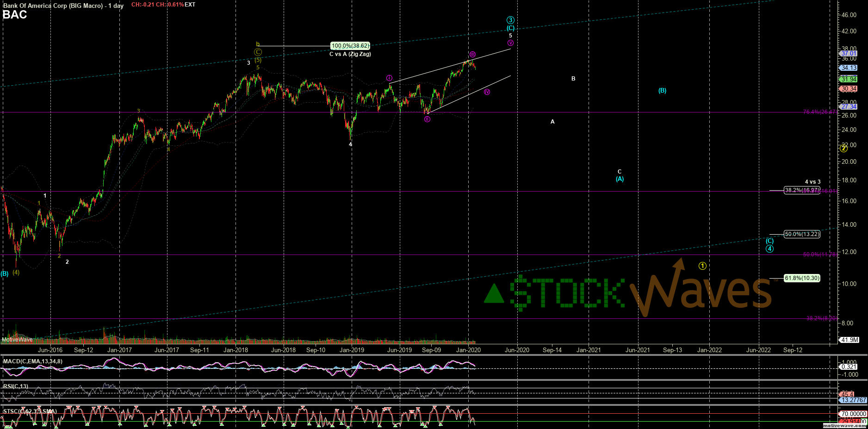This screenshot has height=429, width=868.
Task: Click Jan-2020 on the time axis
Action: pyautogui.click(x=468, y=350)
